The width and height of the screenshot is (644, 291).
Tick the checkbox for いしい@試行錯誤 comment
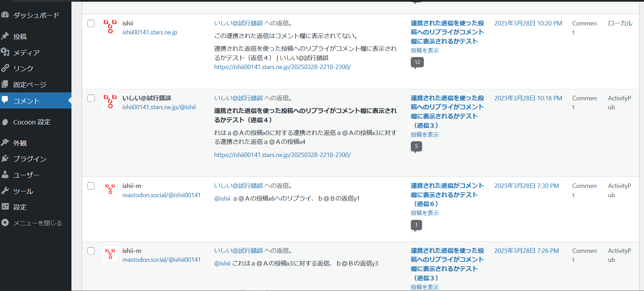click(91, 98)
